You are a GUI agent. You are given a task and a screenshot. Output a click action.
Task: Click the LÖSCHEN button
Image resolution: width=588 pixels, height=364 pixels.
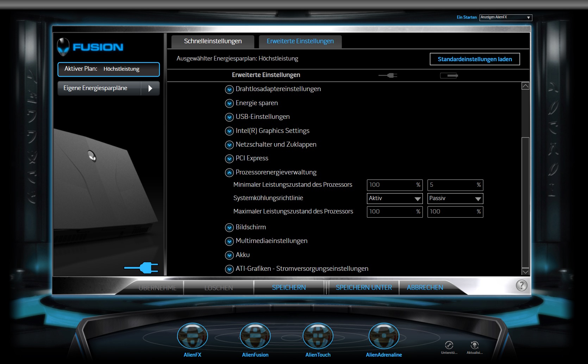(219, 288)
